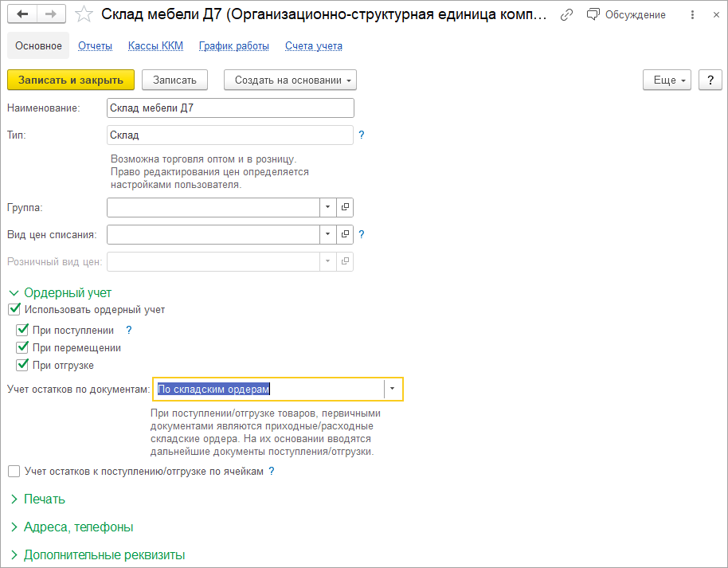728x568 pixels.
Task: Uncheck the При перемещении checkbox
Action: (x=22, y=347)
